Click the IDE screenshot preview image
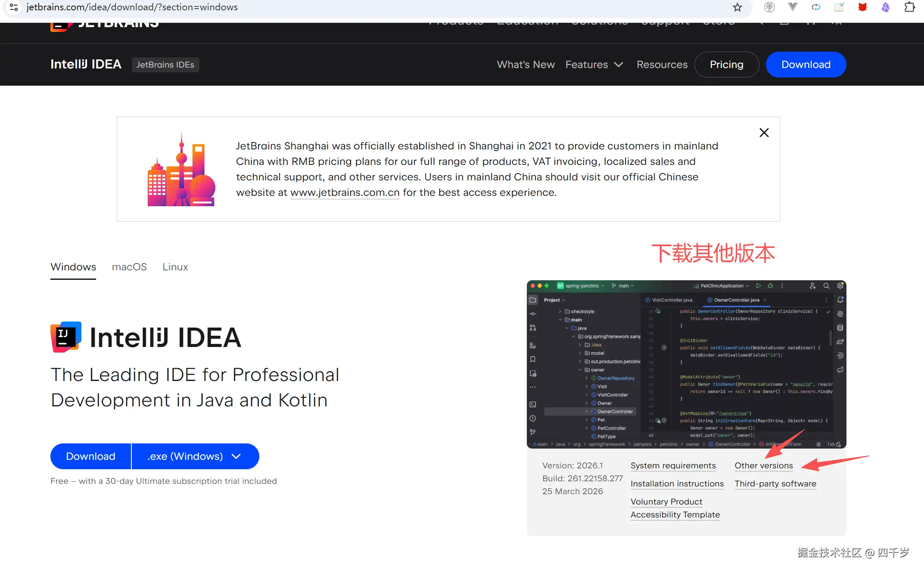Viewport: 924px width, 573px height. coord(686,364)
